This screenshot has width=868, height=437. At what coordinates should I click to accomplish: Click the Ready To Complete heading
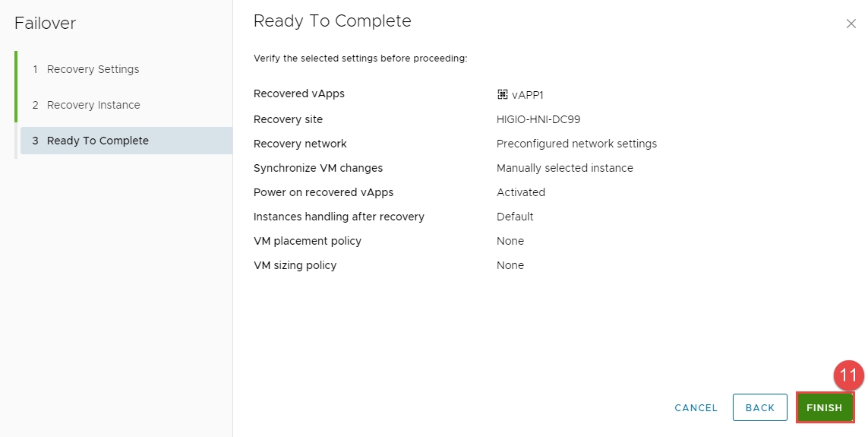[332, 21]
